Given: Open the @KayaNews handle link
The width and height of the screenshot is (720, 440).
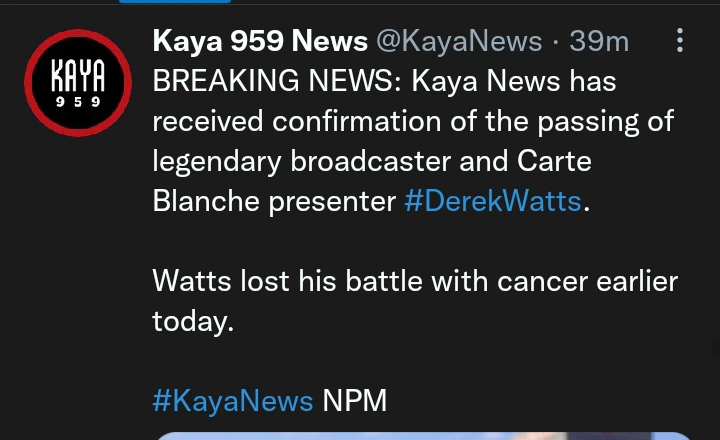Looking at the screenshot, I should (x=459, y=41).
